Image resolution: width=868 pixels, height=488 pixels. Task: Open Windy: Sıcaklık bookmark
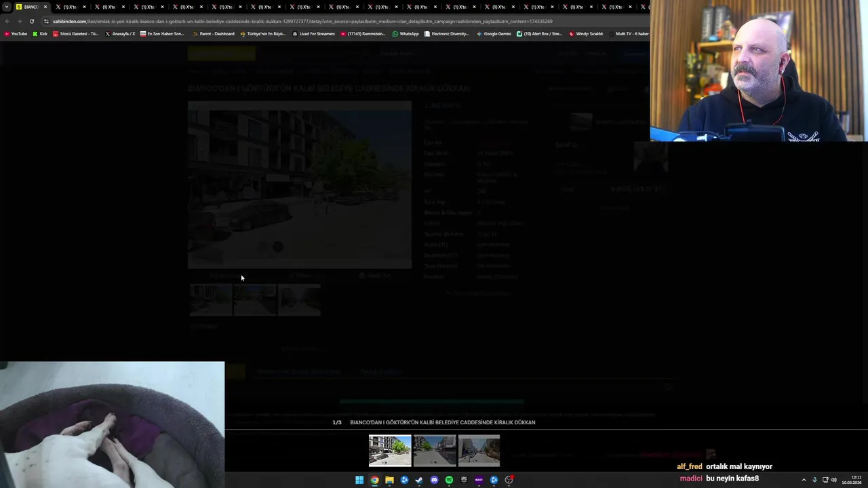(586, 34)
